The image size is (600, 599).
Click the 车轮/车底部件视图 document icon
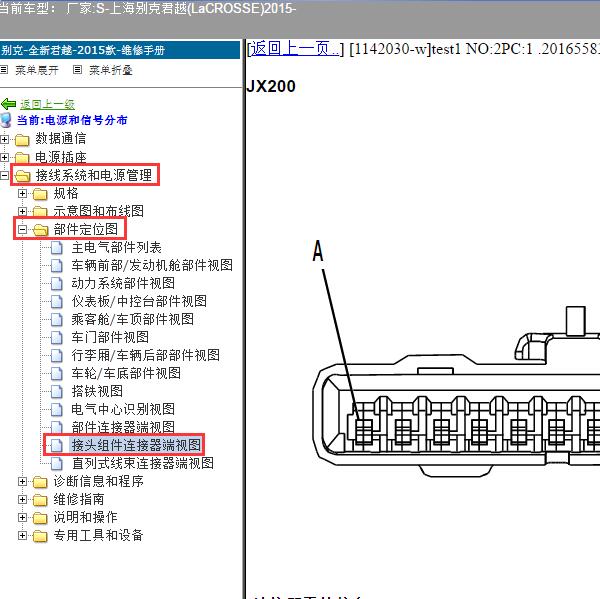(x=57, y=374)
